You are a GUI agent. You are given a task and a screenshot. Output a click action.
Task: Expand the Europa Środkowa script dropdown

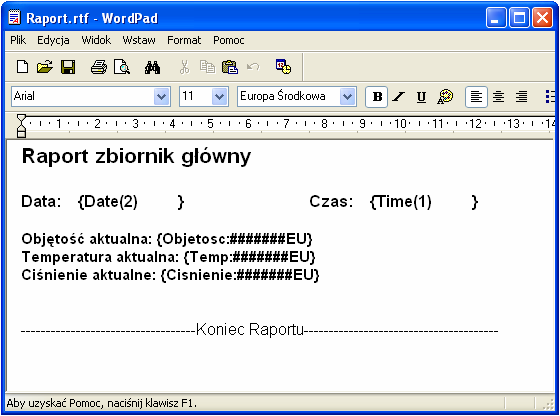click(x=347, y=96)
